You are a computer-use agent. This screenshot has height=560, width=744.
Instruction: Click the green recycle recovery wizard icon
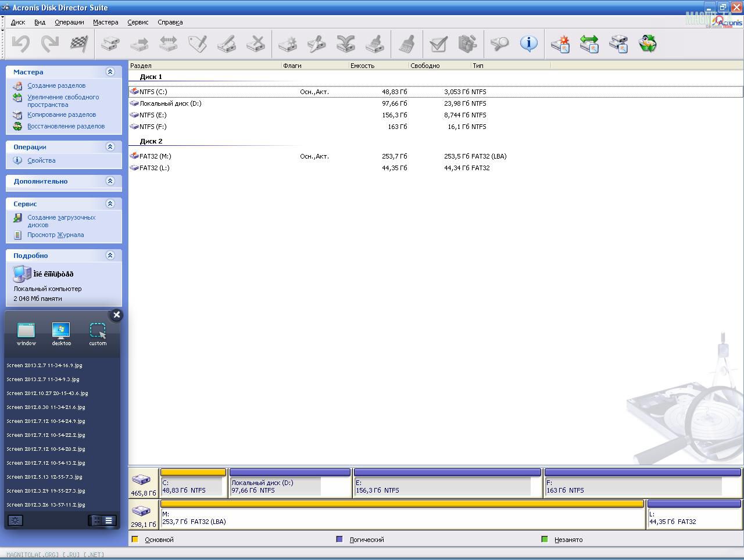pyautogui.click(x=648, y=44)
